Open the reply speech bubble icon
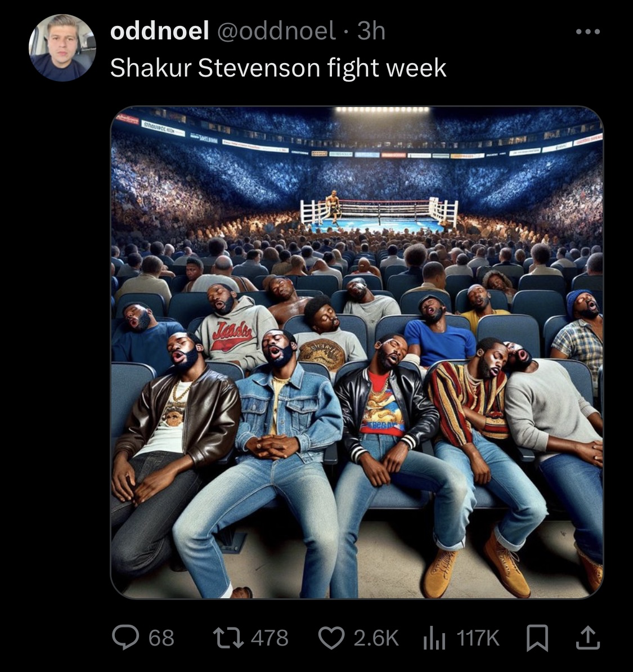This screenshot has width=633, height=672. [125, 637]
